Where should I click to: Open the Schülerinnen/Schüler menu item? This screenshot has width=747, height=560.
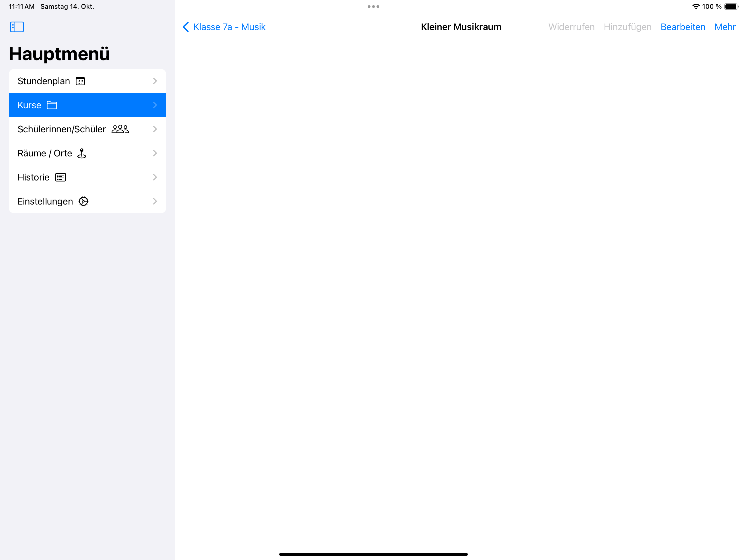click(x=87, y=129)
